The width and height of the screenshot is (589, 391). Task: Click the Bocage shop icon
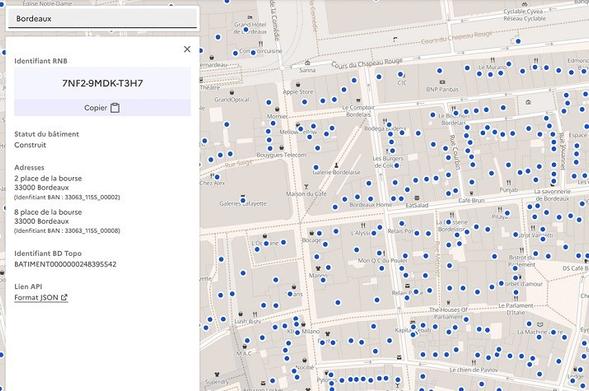(x=311, y=233)
